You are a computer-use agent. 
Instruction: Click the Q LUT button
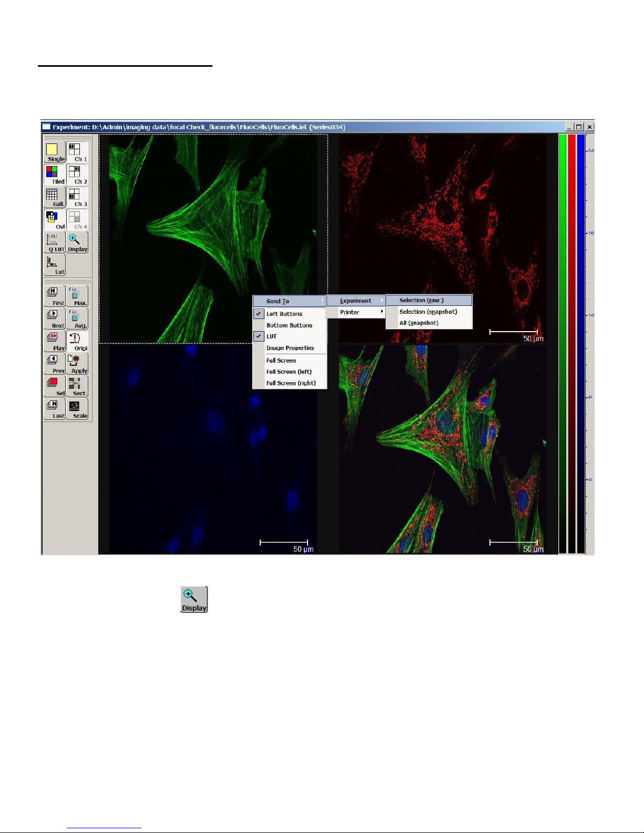click(x=55, y=243)
